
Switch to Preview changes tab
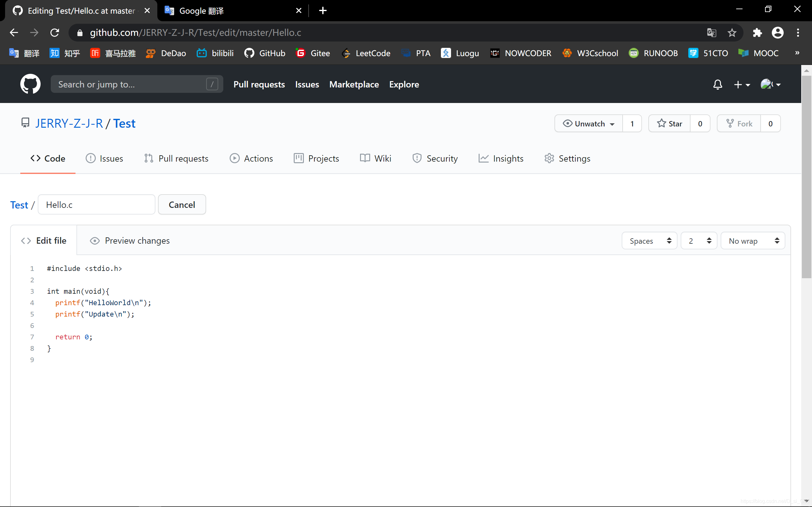point(130,241)
